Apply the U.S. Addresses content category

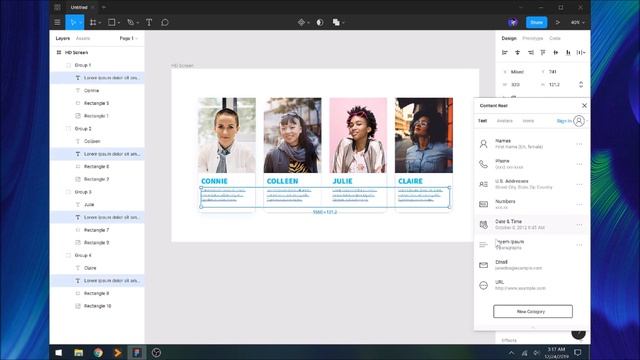point(531,184)
